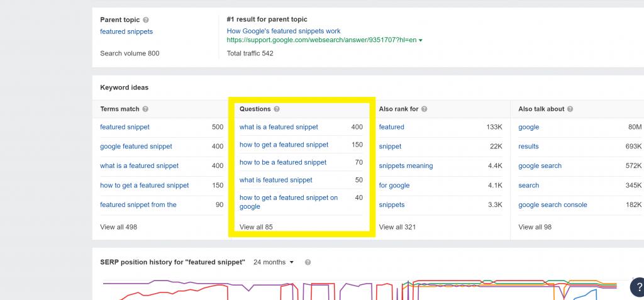The image size is (644, 300).
Task: Open How Google's featured snippets work result
Action: click(284, 31)
